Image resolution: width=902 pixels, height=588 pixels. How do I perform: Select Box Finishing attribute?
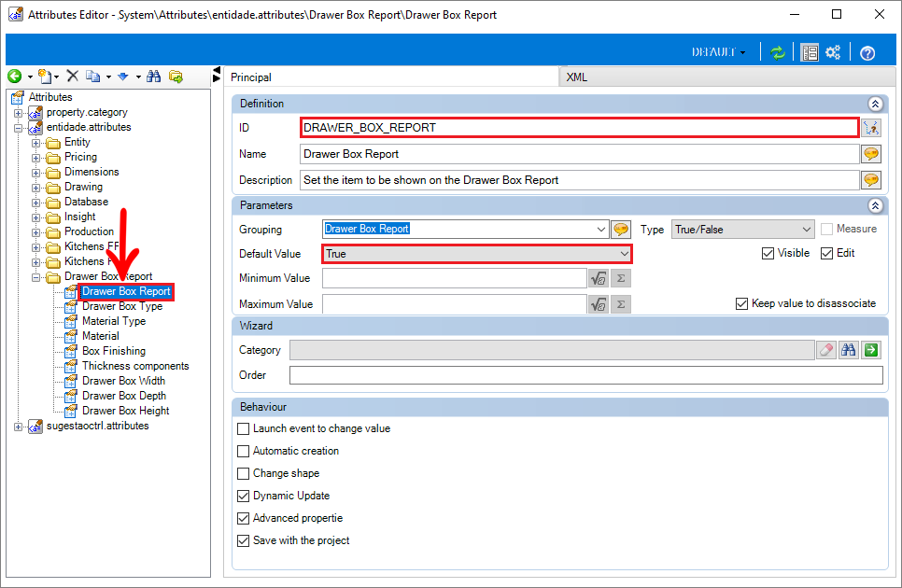pos(113,351)
